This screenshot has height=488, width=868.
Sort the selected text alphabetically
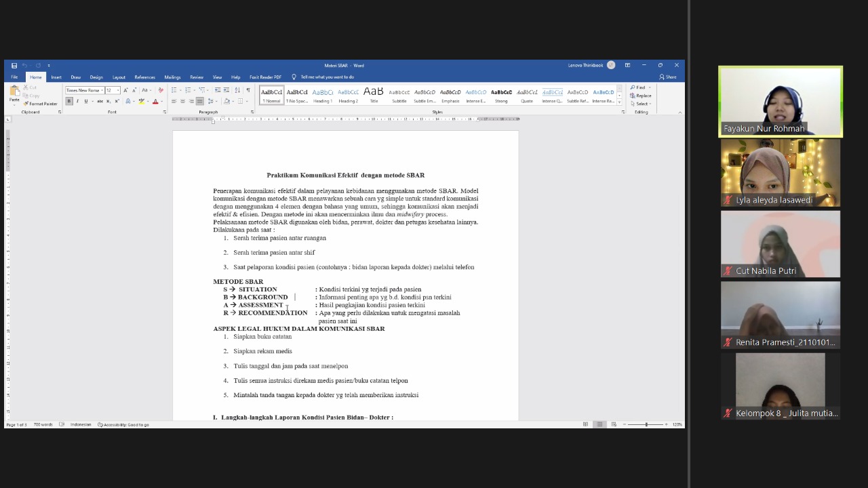(237, 90)
